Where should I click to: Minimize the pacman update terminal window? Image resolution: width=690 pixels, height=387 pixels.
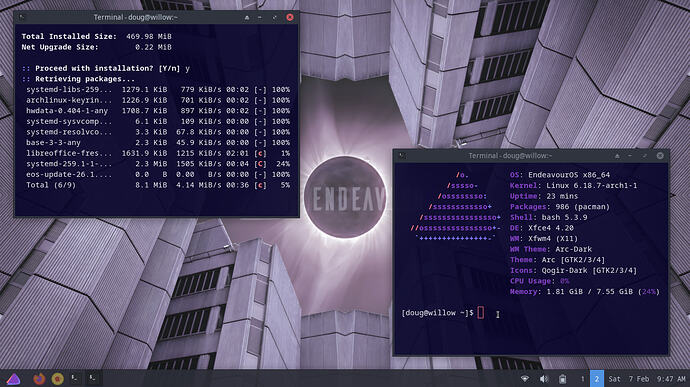[x=260, y=18]
